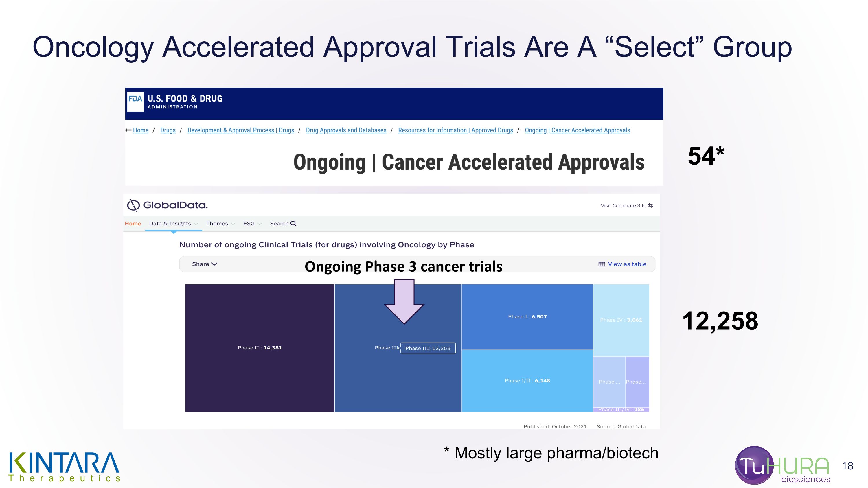Click the Phase III: 12,258 tooltip

tap(428, 348)
